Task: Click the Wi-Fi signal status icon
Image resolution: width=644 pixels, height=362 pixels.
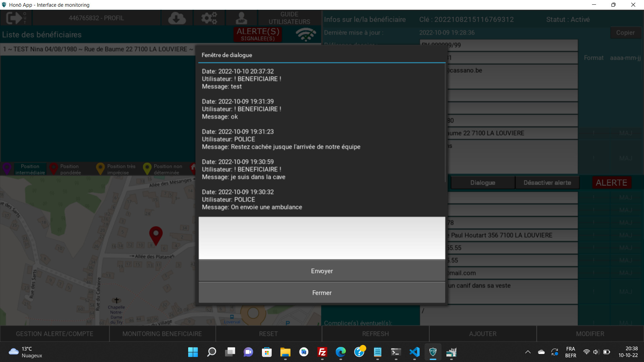Action: [x=306, y=34]
